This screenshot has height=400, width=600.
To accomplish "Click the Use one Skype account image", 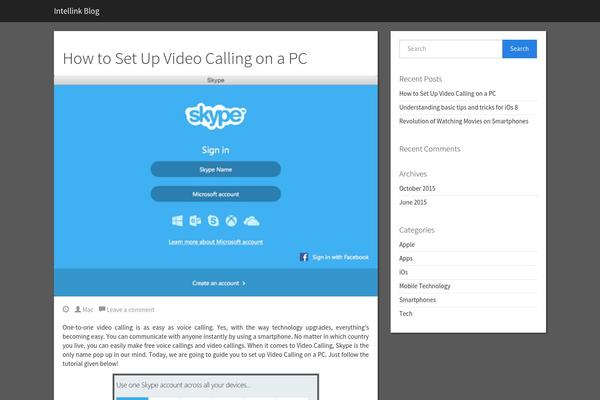I will pos(216,387).
